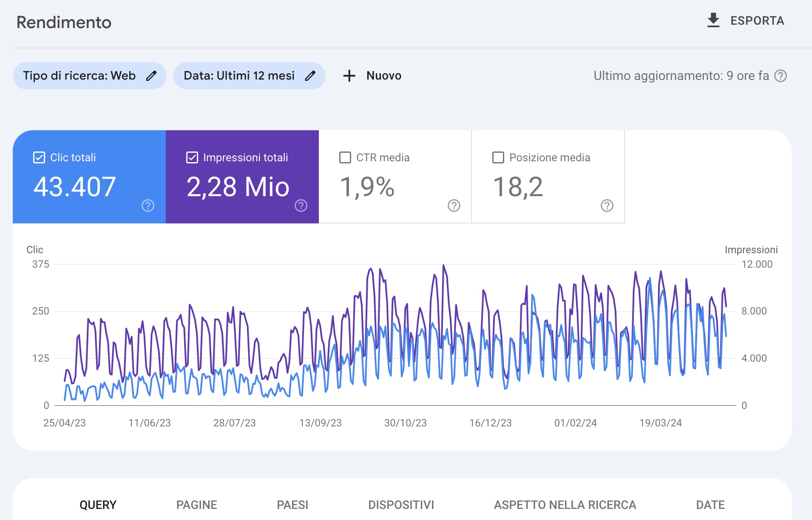The image size is (812, 520).
Task: Click the Rendimento page heading
Action: [x=64, y=22]
